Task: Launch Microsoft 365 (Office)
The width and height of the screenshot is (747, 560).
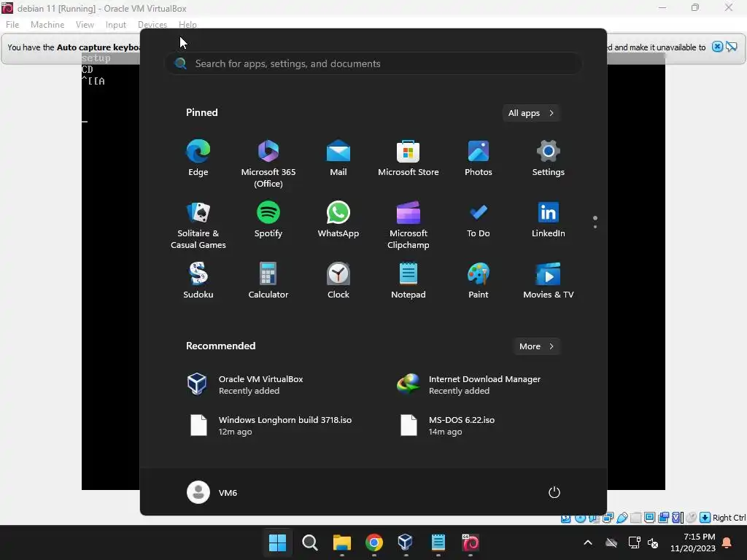Action: [268, 164]
